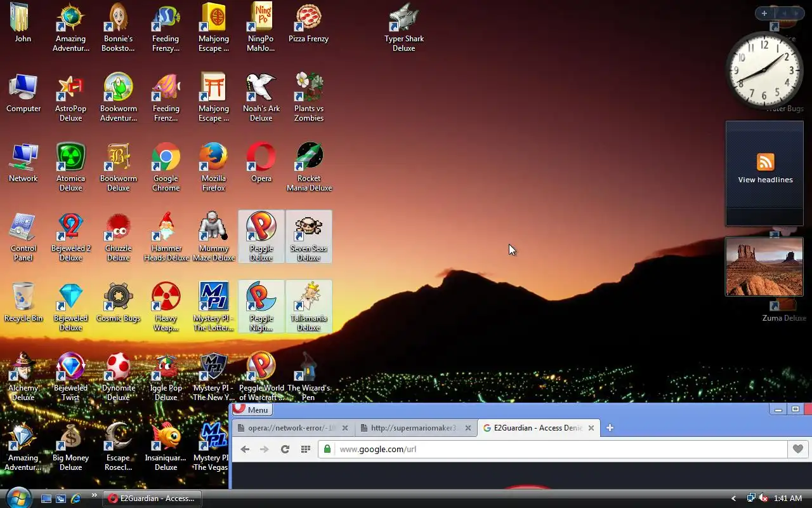Screen dimensions: 812x508
Task: Open the Network desktop icon
Action: pyautogui.click(x=23, y=163)
